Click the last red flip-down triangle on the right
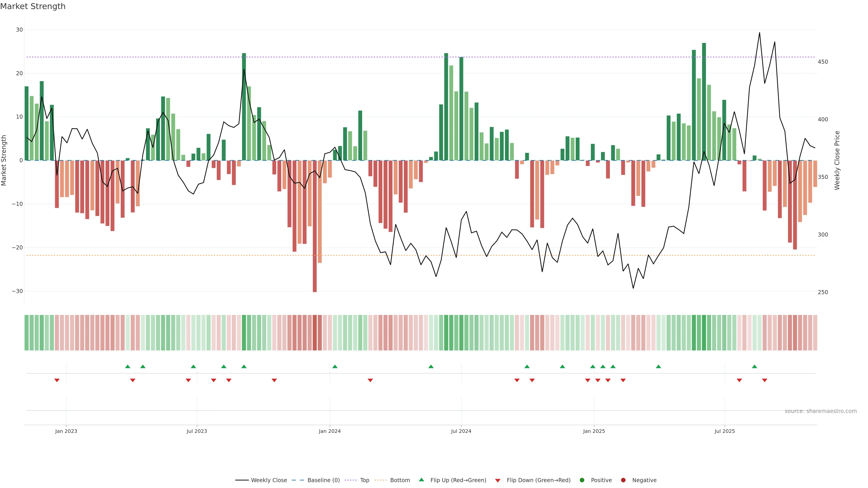Screen dimensions: 868x488 [x=764, y=380]
